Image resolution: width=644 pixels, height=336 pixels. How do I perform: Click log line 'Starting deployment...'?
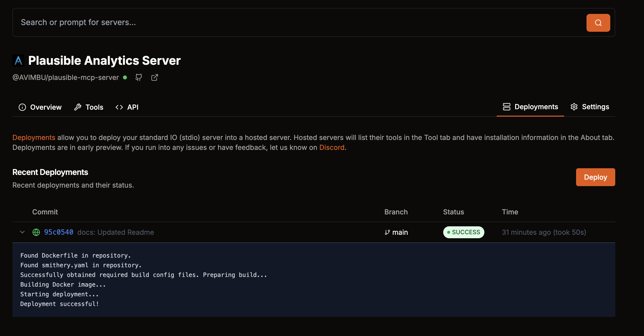pos(59,295)
